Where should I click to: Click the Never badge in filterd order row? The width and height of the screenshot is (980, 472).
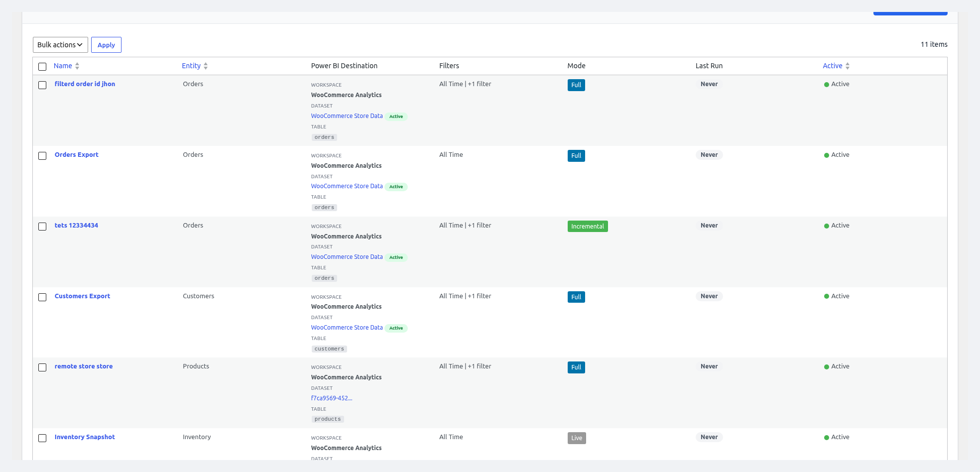(709, 84)
